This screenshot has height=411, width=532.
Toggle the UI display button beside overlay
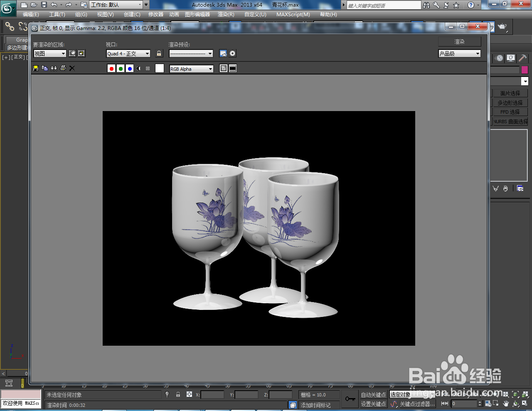[233, 69]
